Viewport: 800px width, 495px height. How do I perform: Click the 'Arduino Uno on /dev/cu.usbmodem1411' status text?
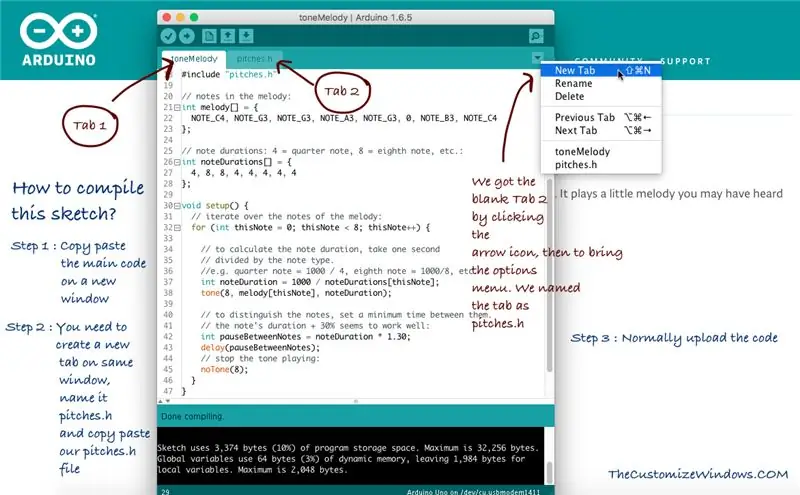coord(473,491)
